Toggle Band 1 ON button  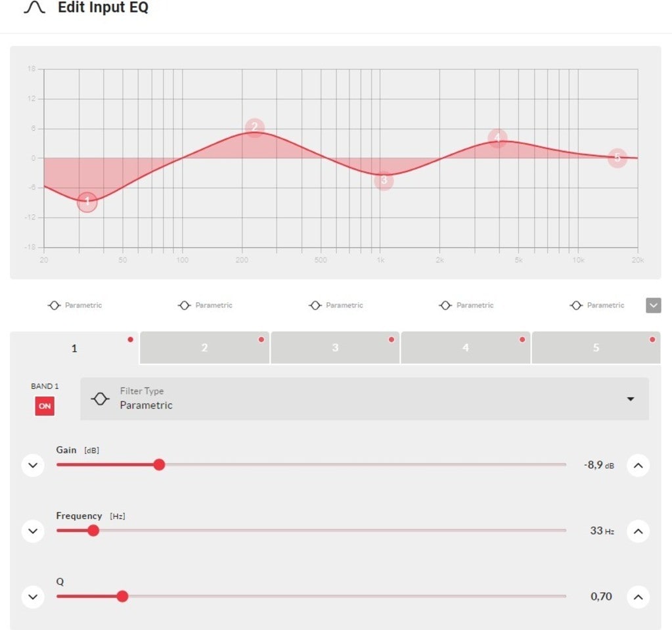(45, 406)
